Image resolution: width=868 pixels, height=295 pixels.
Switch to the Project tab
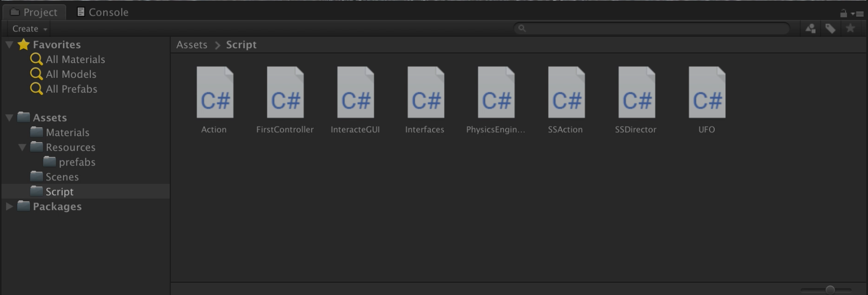pos(33,12)
